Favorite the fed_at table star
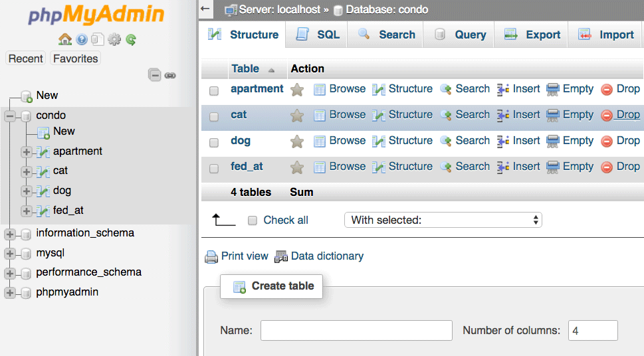644x356 pixels. pos(297,167)
